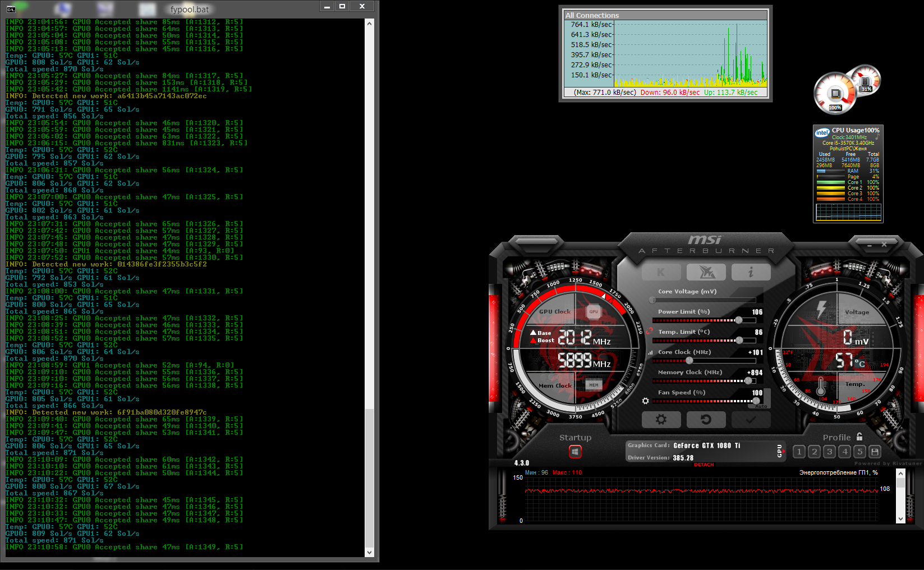Minimize the MSI Afterburner window
924x570 pixels.
(x=870, y=245)
